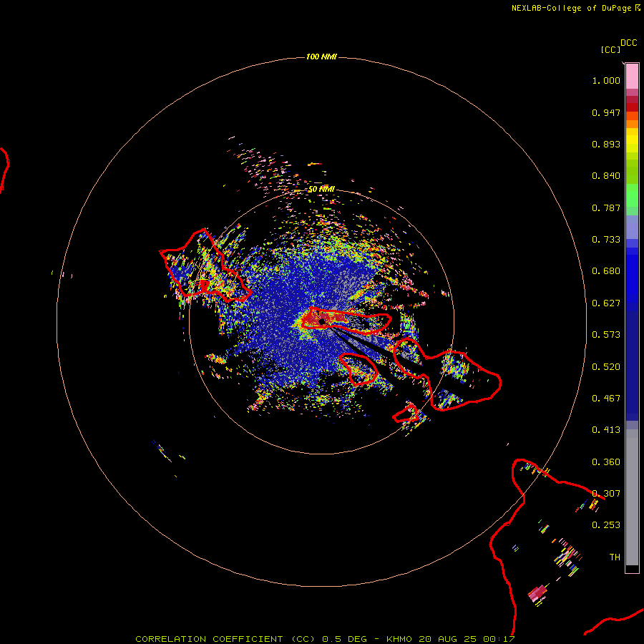This screenshot has width=644, height=644.
Task: Click the TH threshold label
Action: point(615,557)
